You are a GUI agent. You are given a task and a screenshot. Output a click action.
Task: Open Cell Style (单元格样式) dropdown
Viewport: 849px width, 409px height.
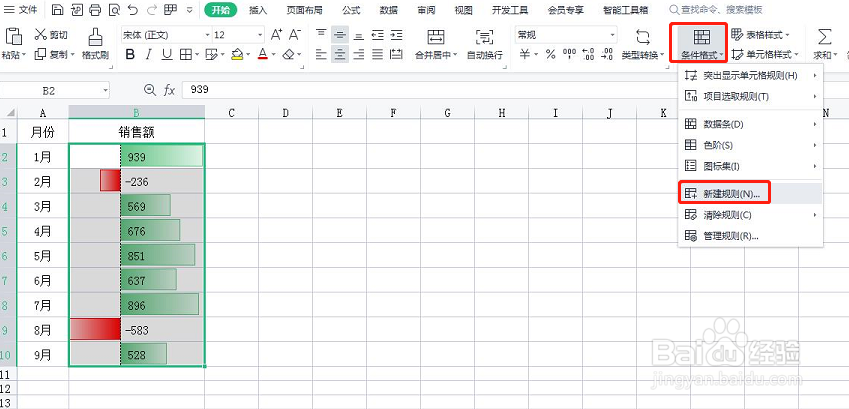tap(764, 54)
